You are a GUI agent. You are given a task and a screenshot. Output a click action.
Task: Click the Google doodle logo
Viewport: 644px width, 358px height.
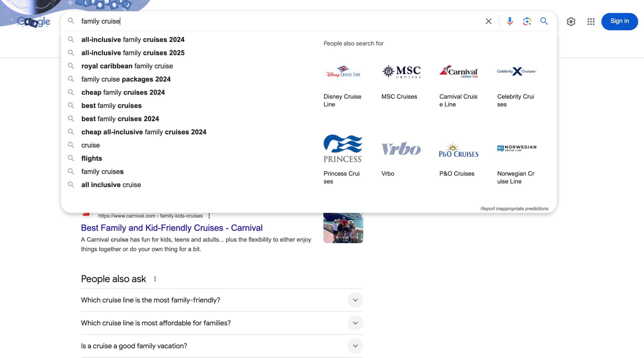pos(33,22)
